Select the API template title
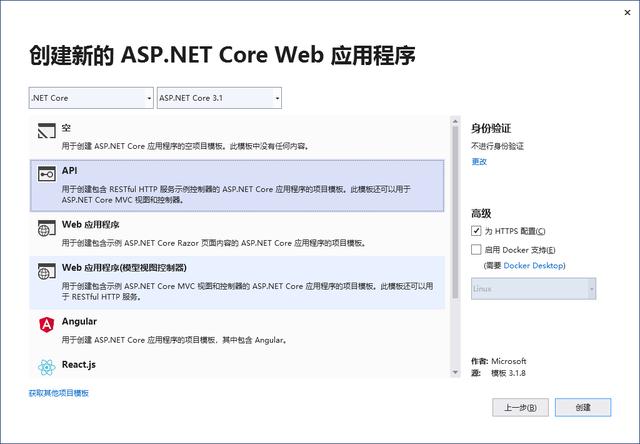The width and height of the screenshot is (640, 444). point(69,171)
